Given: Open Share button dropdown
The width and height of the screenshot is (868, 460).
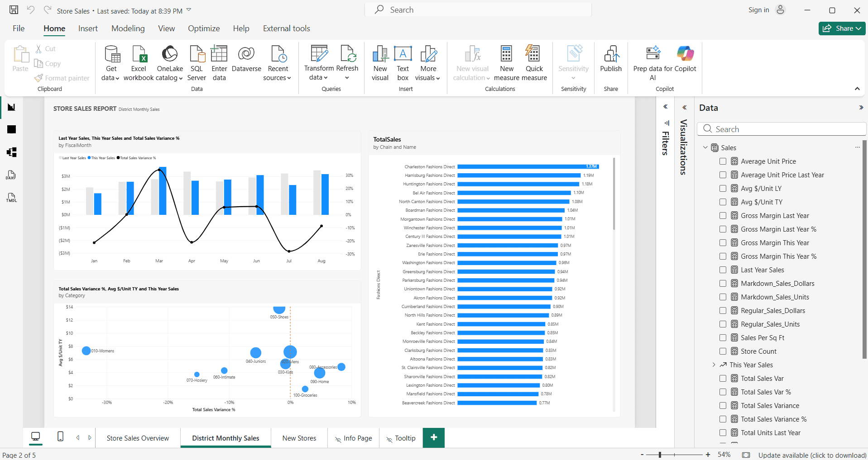Looking at the screenshot, I should point(858,28).
